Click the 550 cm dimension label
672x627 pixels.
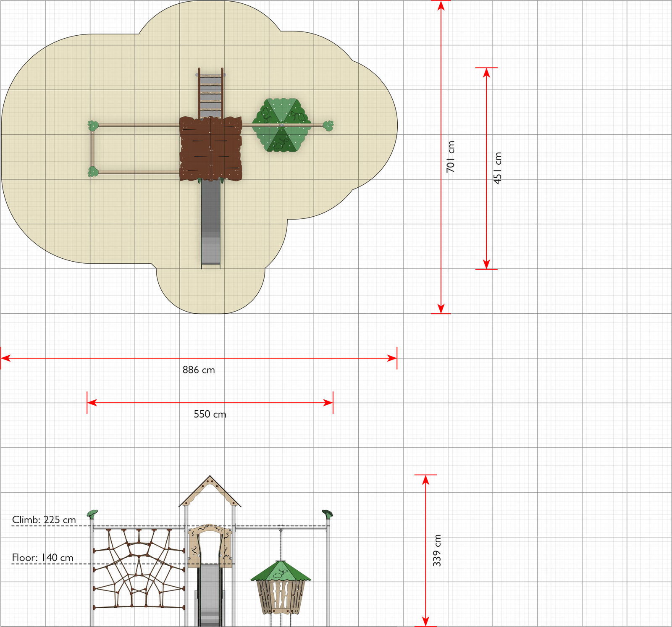(210, 414)
